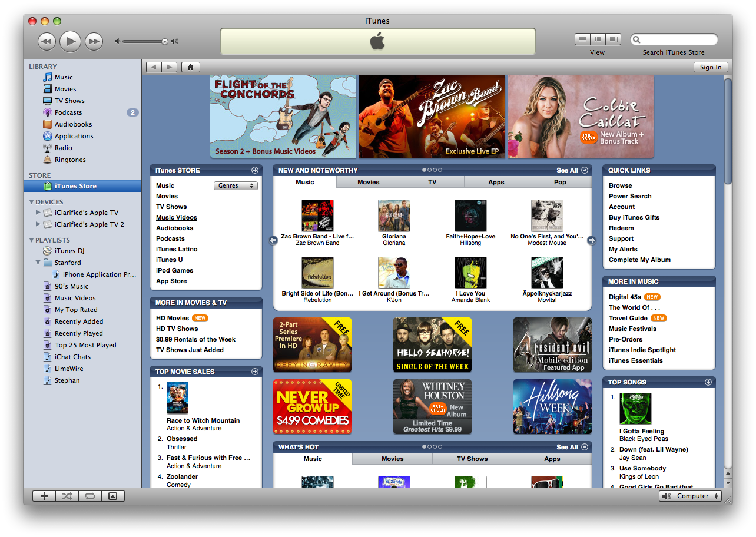756x537 pixels.
Task: Switch to Pop tab in New and Noteworthy
Action: point(560,182)
